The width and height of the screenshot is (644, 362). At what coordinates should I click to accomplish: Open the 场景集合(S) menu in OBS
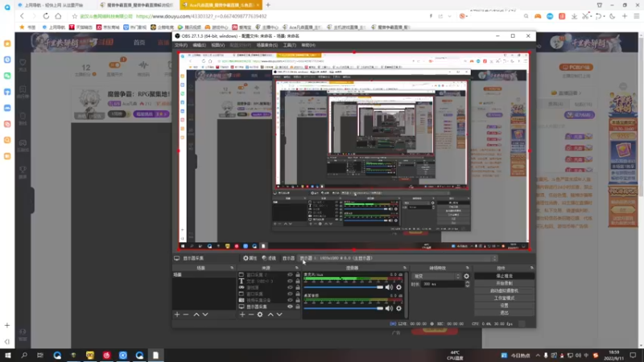(x=267, y=45)
